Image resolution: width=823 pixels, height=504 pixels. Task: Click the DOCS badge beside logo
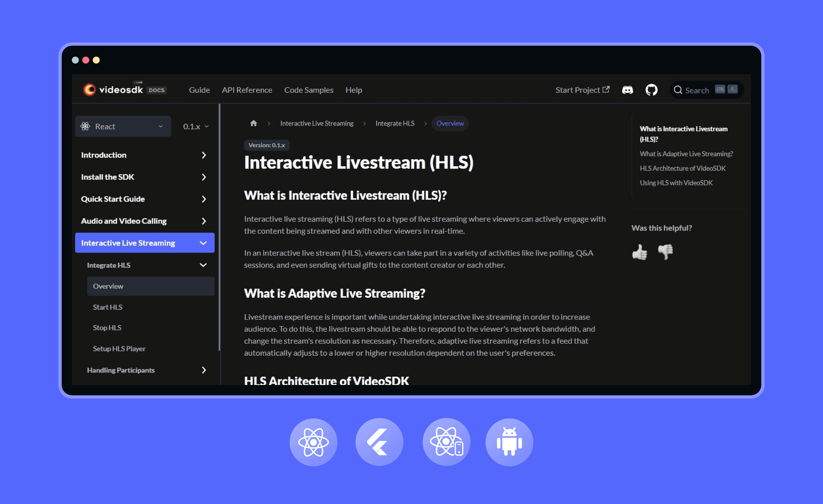(156, 90)
